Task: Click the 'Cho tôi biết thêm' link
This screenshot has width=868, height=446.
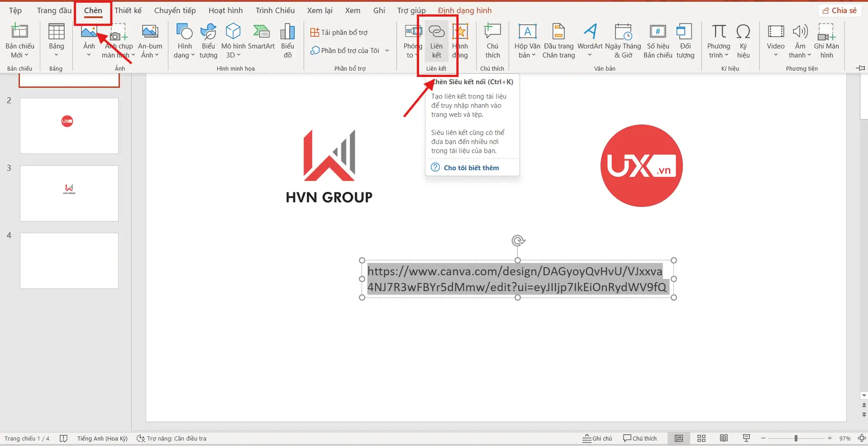Action: pos(471,167)
